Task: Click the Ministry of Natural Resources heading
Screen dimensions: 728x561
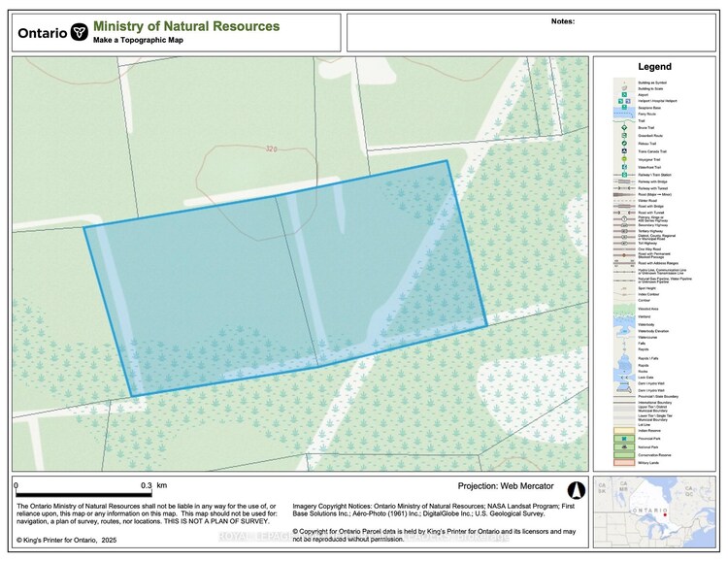Action: (x=185, y=25)
